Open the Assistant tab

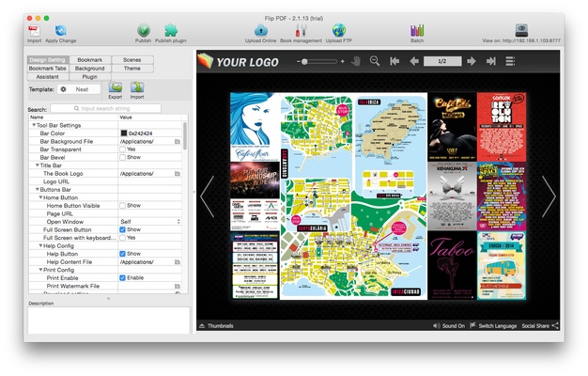[48, 76]
